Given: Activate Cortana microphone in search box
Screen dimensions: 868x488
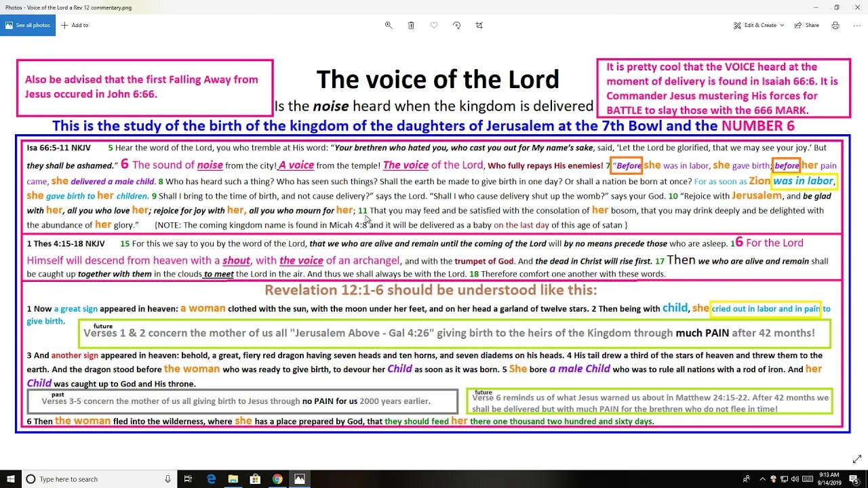Looking at the screenshot, I should coord(167,479).
